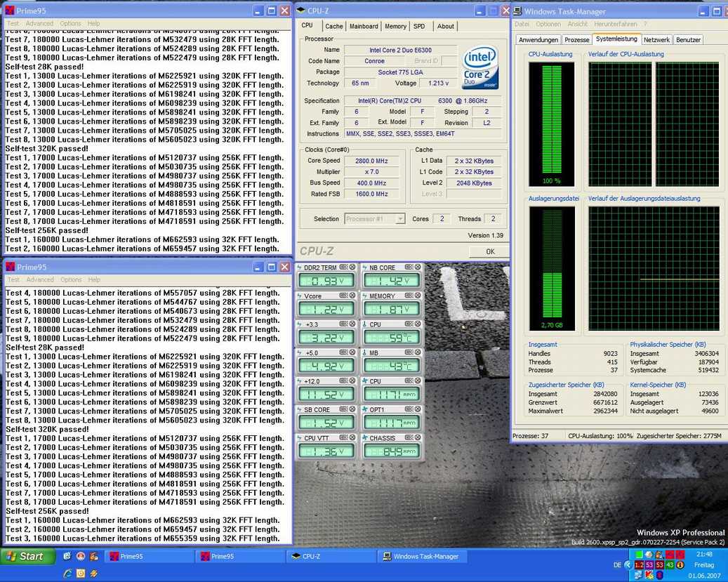Close the OPT1 fan gadget
This screenshot has width=728, height=582.
click(418, 409)
